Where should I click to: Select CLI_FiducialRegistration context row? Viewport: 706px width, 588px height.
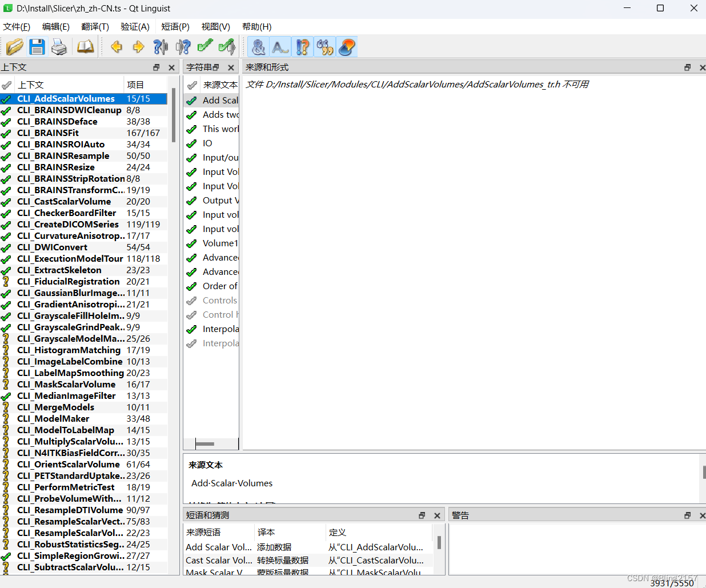84,282
